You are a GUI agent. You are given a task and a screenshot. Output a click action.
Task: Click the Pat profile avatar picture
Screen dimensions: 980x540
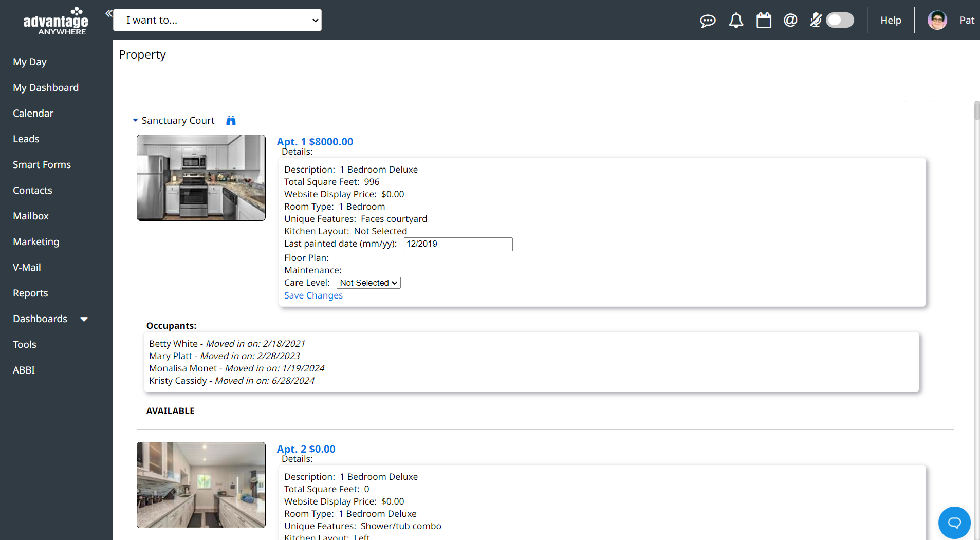[x=937, y=20]
